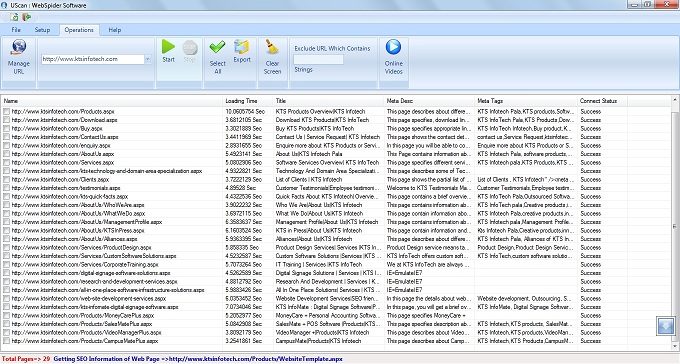Switch to the Setup tab
Screen dimensions: 680x364
coord(42,30)
